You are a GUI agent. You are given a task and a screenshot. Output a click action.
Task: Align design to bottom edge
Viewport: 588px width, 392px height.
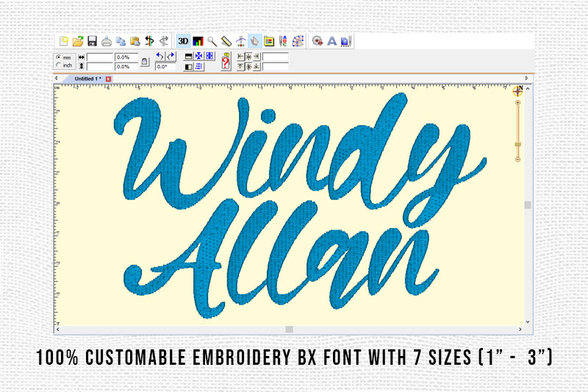point(257,66)
